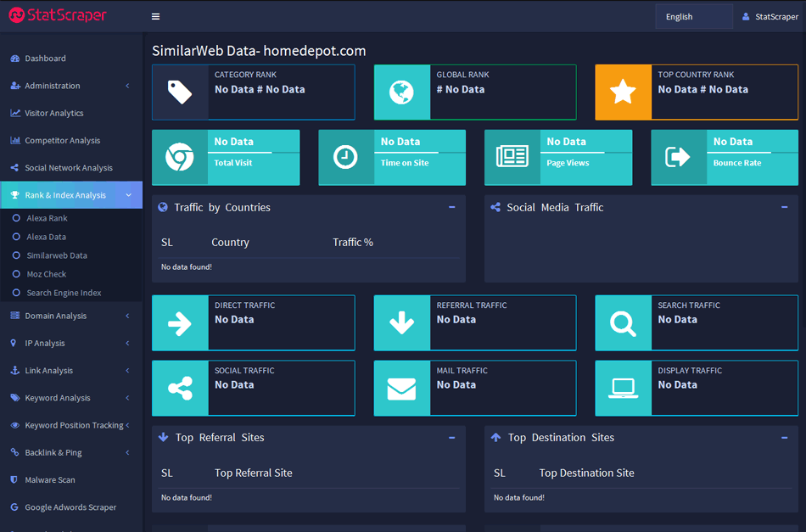
Task: Expand the IP Analysis submenu arrow
Action: click(x=127, y=344)
